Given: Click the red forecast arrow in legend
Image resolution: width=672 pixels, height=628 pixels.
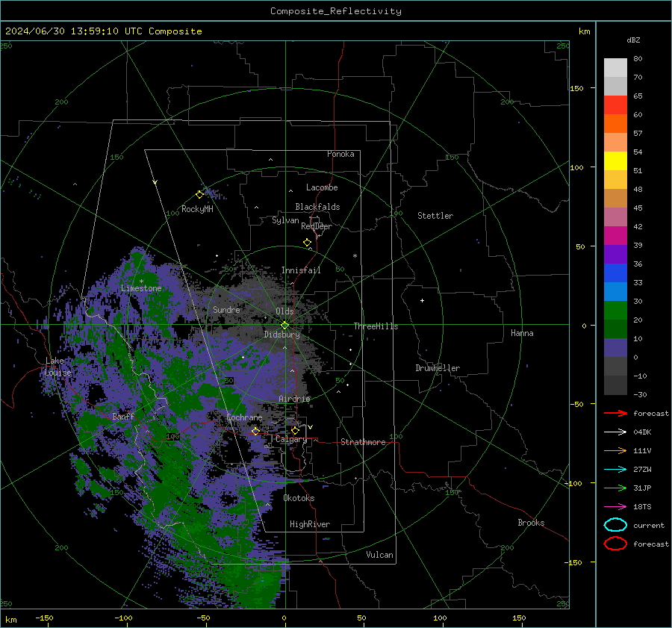Looking at the screenshot, I should tap(615, 413).
